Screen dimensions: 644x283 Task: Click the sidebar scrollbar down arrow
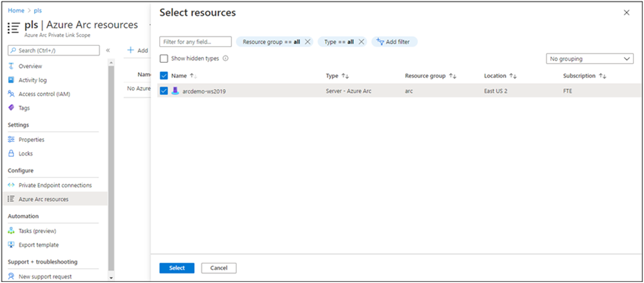click(x=111, y=278)
